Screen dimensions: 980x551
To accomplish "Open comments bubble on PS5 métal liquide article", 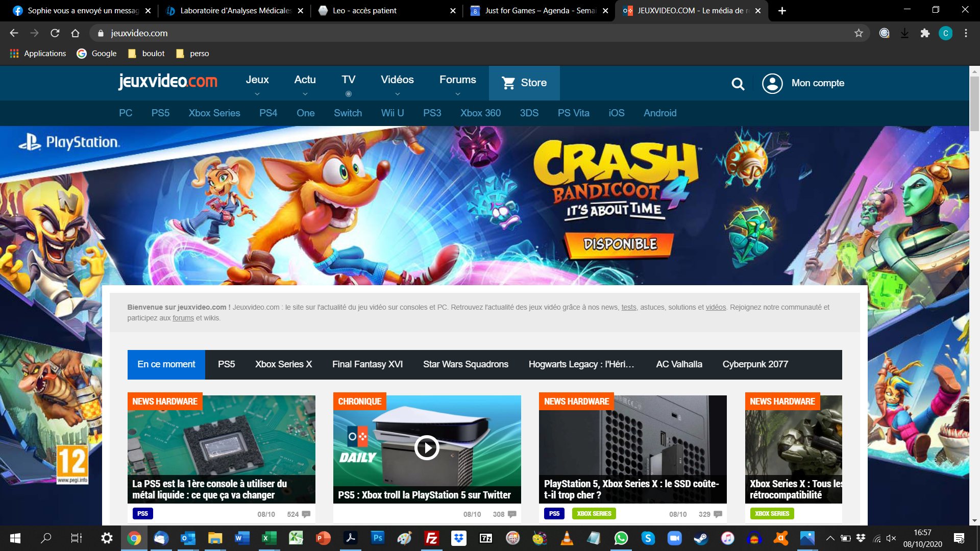I will tap(306, 514).
